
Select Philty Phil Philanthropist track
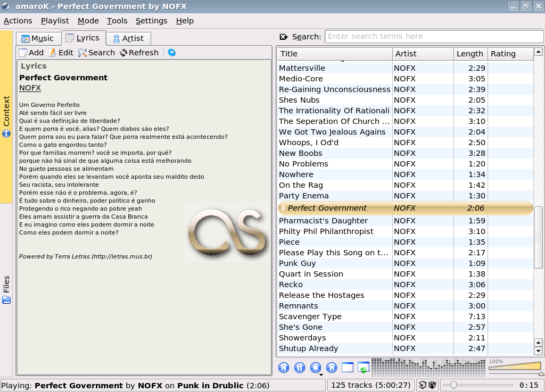pyautogui.click(x=405, y=231)
